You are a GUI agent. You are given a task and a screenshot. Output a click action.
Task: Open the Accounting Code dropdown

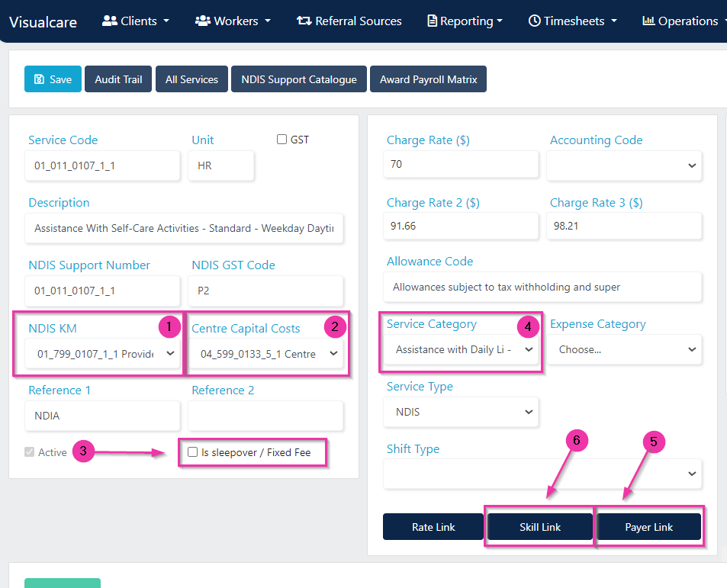tap(624, 165)
